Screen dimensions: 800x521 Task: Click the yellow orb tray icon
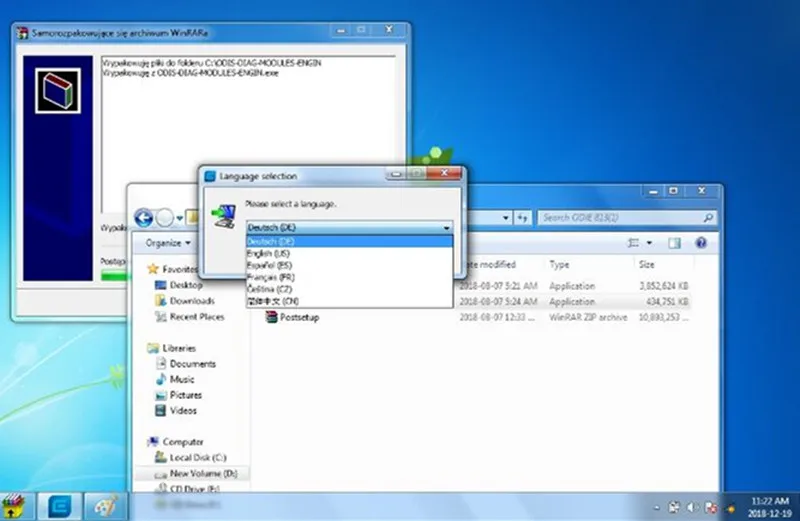click(730, 508)
